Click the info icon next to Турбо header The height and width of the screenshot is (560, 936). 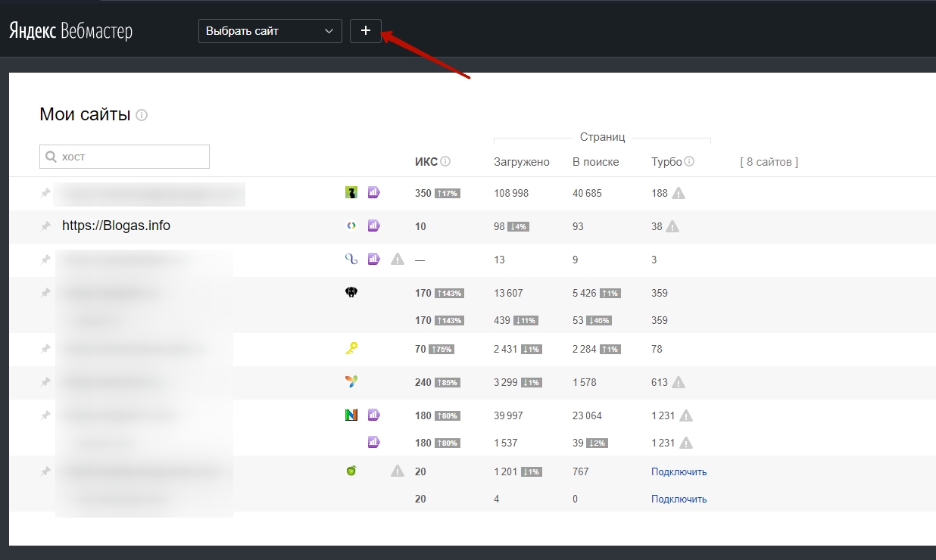pyautogui.click(x=689, y=161)
